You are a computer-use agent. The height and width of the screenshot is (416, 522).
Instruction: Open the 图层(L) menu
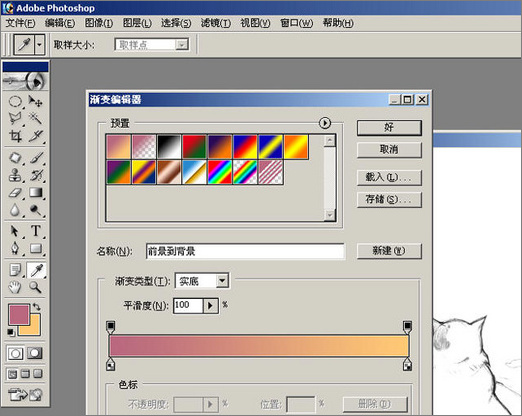137,23
